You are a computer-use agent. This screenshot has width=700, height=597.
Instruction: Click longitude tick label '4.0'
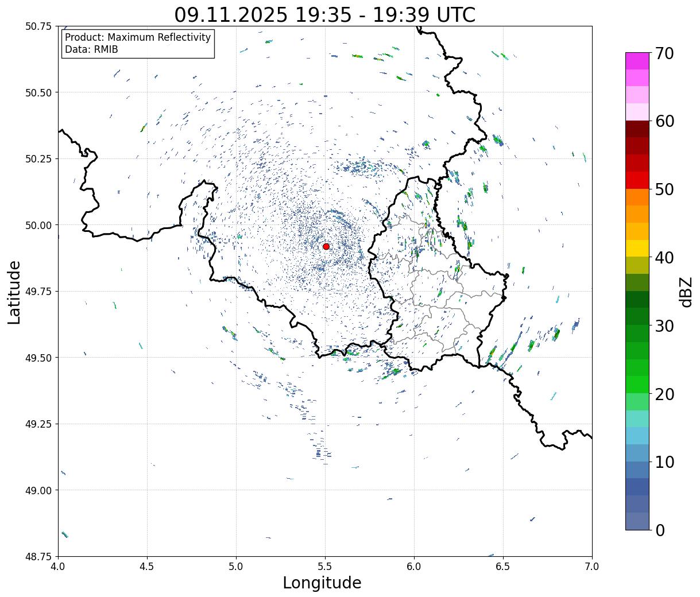(58, 567)
